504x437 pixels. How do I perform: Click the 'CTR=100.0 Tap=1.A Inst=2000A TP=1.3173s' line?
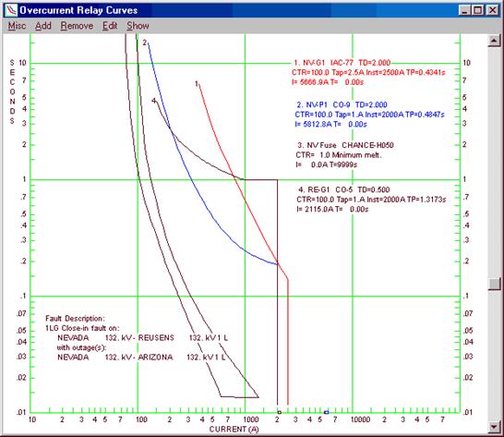click(371, 200)
